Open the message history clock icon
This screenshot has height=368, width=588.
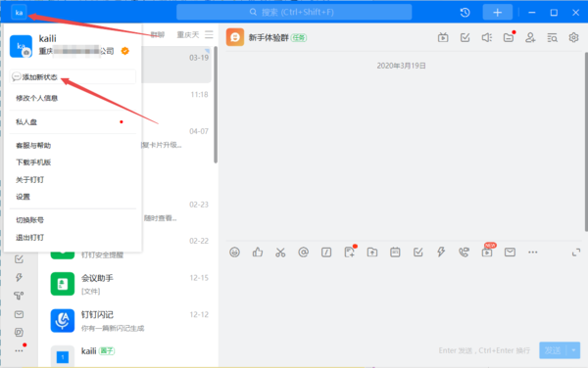coord(465,13)
